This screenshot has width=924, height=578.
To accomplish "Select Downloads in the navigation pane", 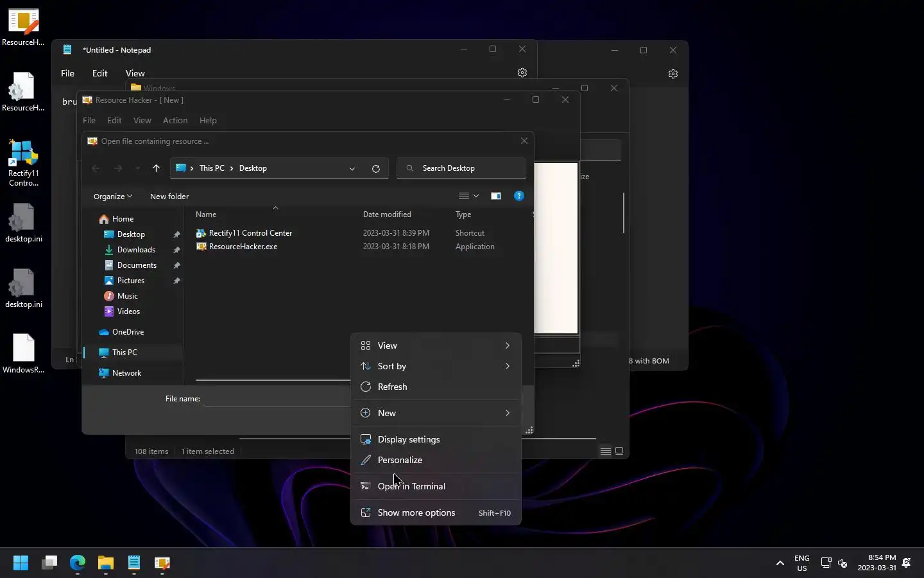I will tap(136, 250).
